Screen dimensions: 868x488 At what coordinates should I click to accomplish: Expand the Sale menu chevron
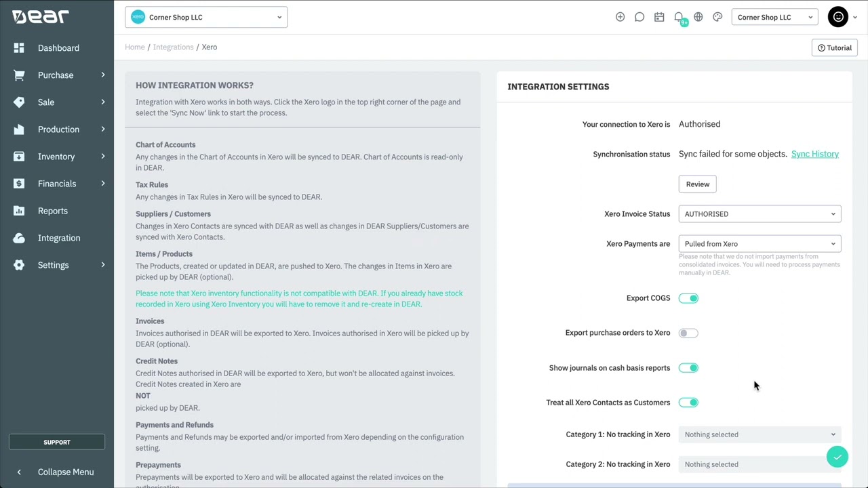point(103,102)
